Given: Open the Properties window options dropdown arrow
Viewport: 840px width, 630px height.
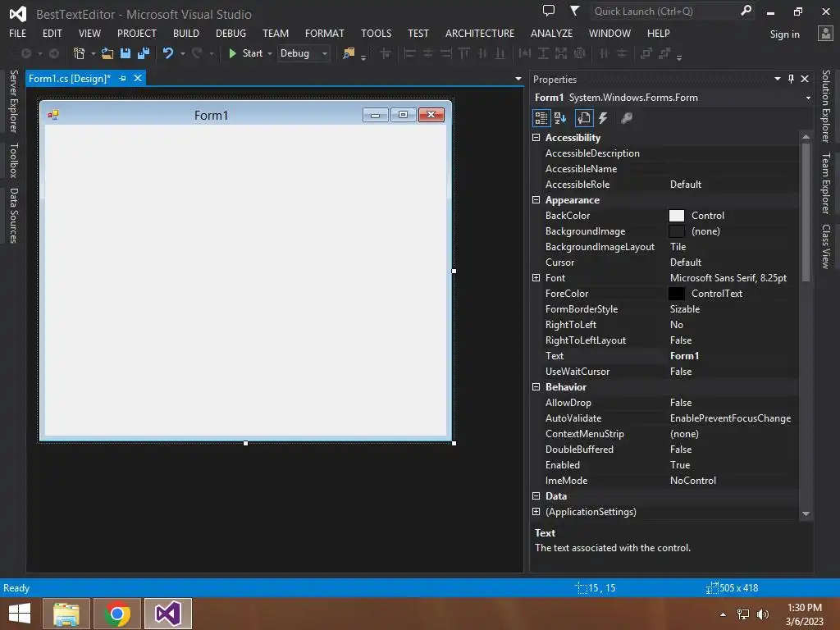Looking at the screenshot, I should [778, 79].
